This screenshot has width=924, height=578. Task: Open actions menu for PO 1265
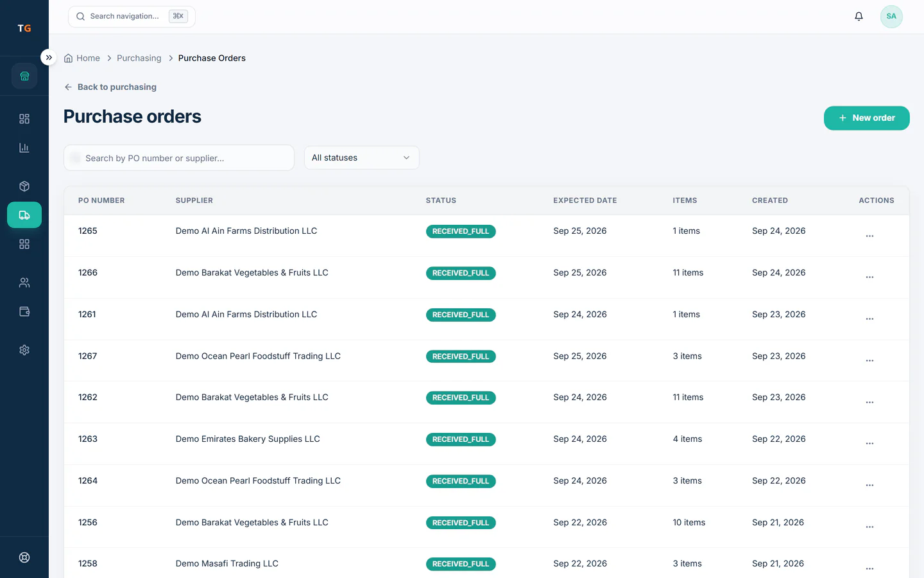(869, 236)
